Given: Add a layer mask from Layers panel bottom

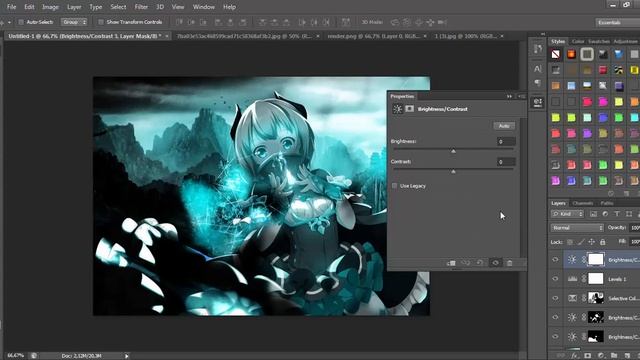Looking at the screenshot, I should coord(587,356).
